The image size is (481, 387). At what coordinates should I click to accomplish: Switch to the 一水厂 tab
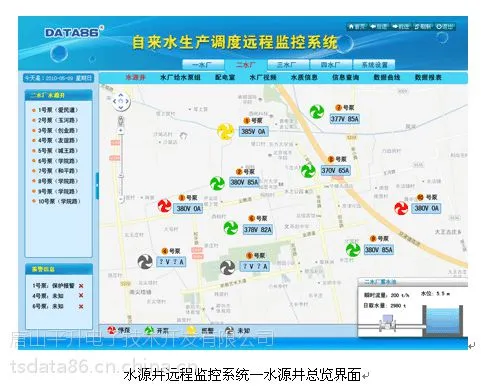coord(203,65)
